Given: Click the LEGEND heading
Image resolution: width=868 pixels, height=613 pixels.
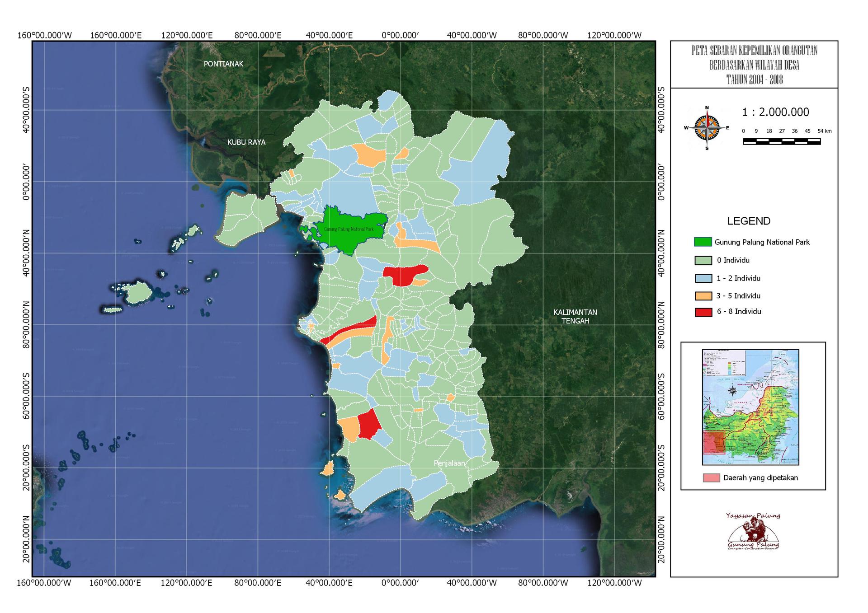Looking at the screenshot, I should tap(749, 221).
